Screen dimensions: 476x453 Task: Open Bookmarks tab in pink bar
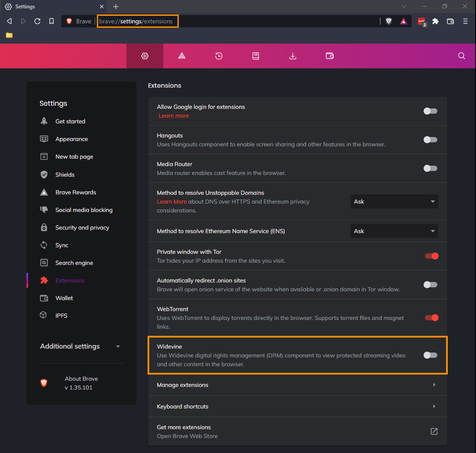(256, 56)
